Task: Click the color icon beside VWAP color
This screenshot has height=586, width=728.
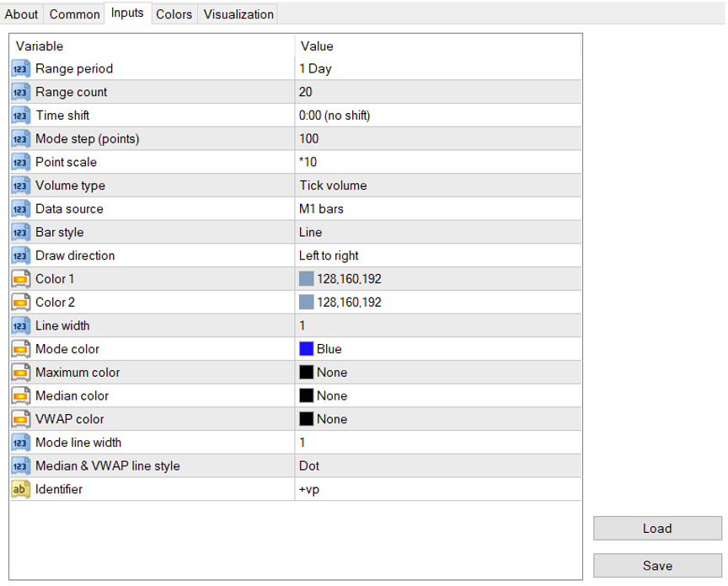Action: [21, 419]
